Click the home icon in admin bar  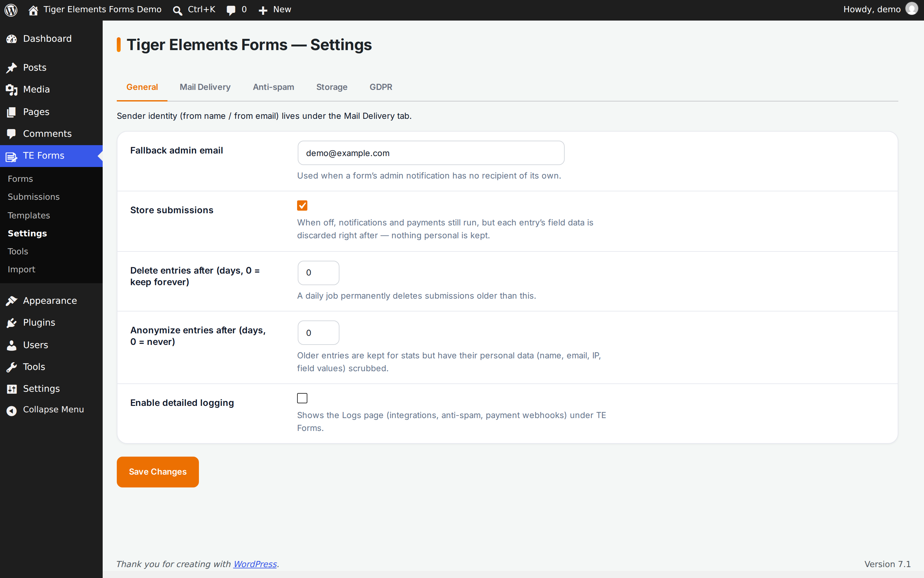click(33, 10)
